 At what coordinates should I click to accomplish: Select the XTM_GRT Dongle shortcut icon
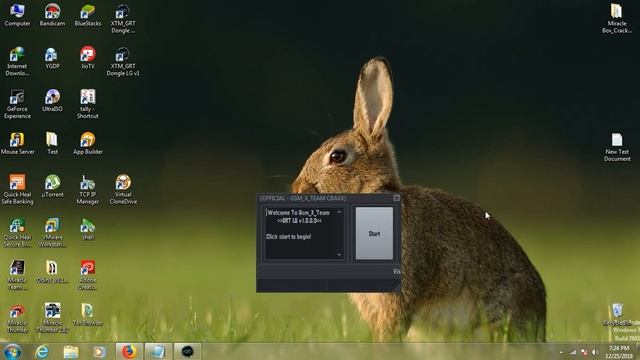(123, 18)
